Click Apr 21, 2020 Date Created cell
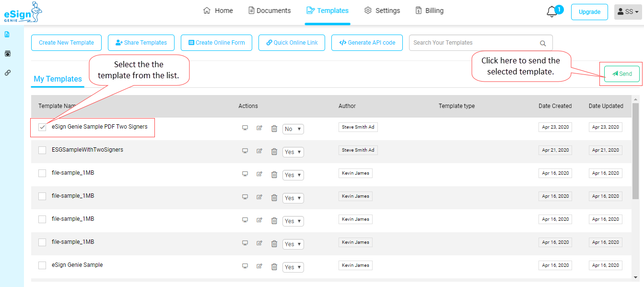The width and height of the screenshot is (644, 287). 555,150
